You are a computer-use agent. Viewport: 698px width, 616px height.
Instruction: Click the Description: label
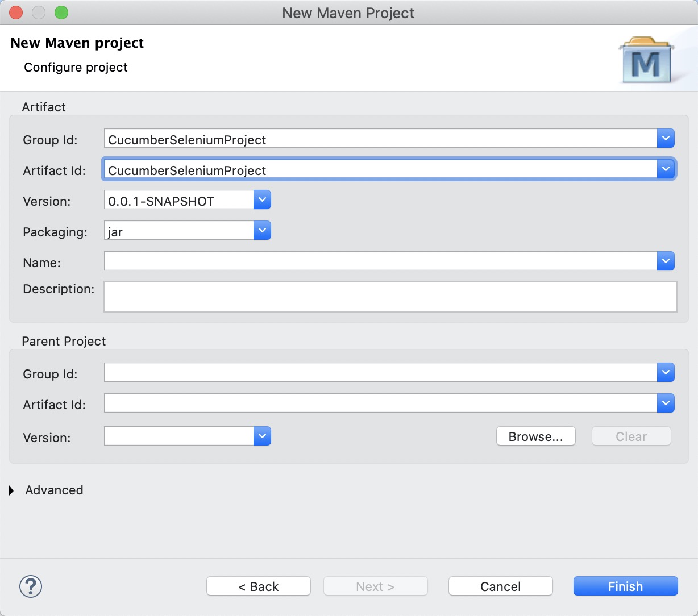pos(59,289)
